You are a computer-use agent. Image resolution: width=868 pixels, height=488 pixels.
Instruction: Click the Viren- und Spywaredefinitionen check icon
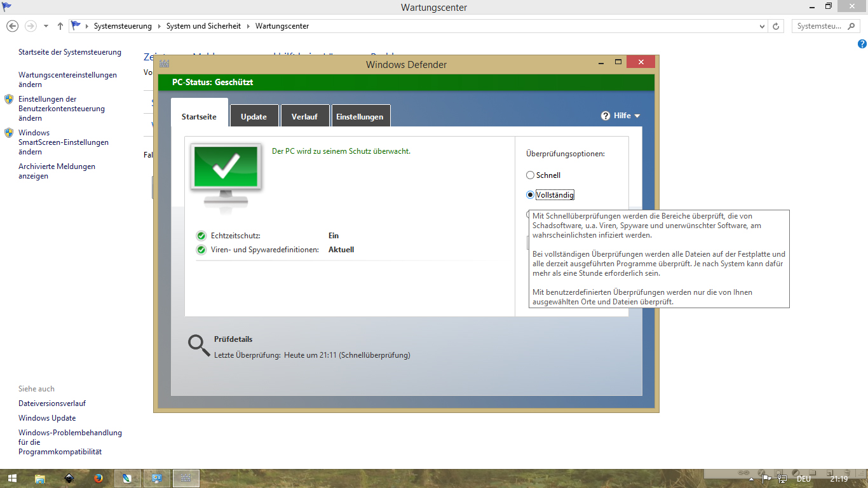201,250
